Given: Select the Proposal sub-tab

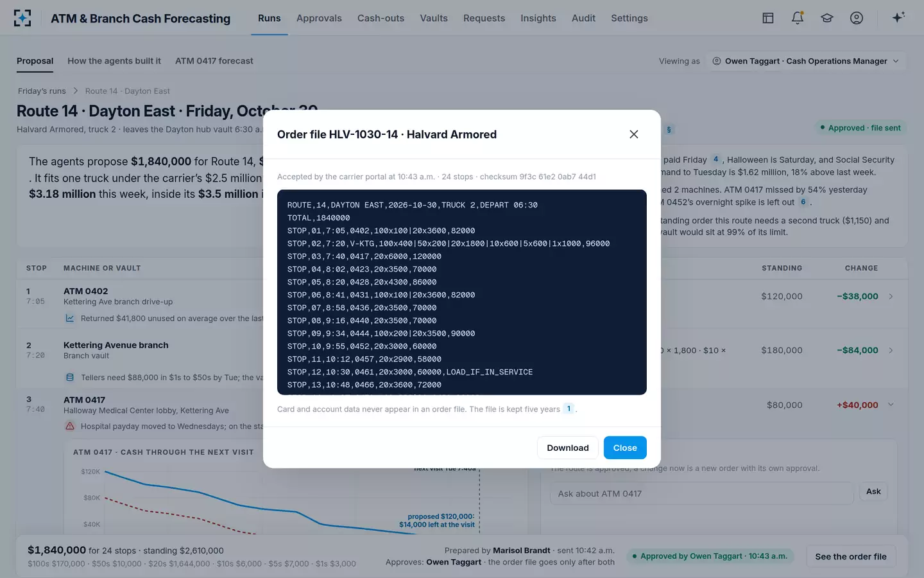Looking at the screenshot, I should pyautogui.click(x=35, y=61).
